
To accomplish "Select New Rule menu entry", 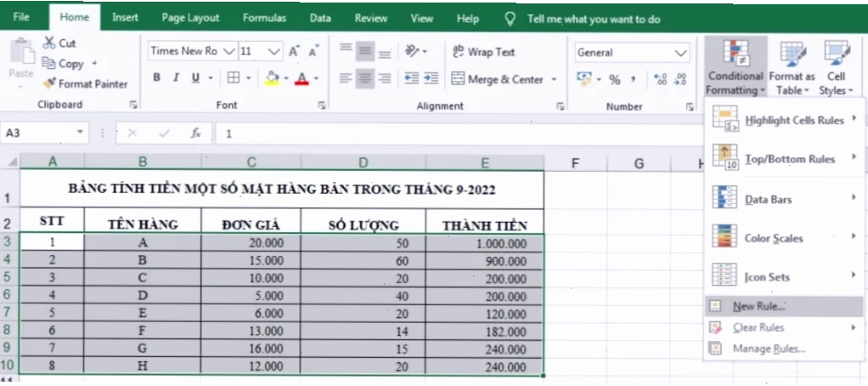I will point(784,306).
